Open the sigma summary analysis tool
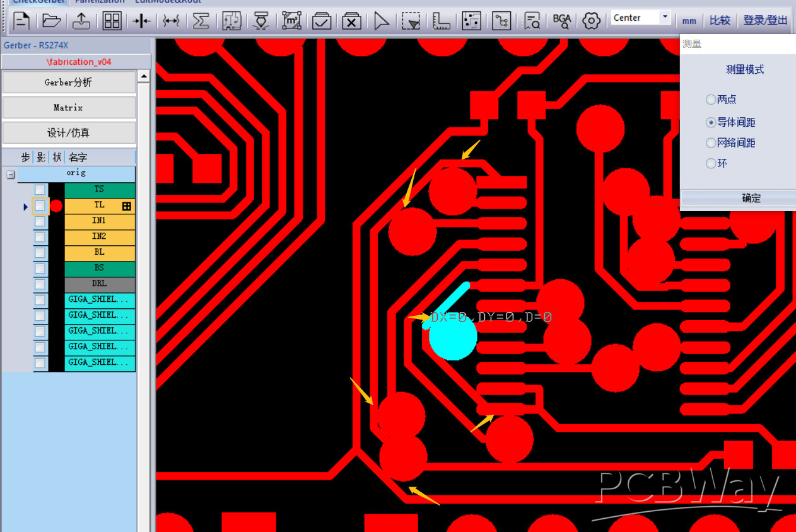 pyautogui.click(x=201, y=21)
